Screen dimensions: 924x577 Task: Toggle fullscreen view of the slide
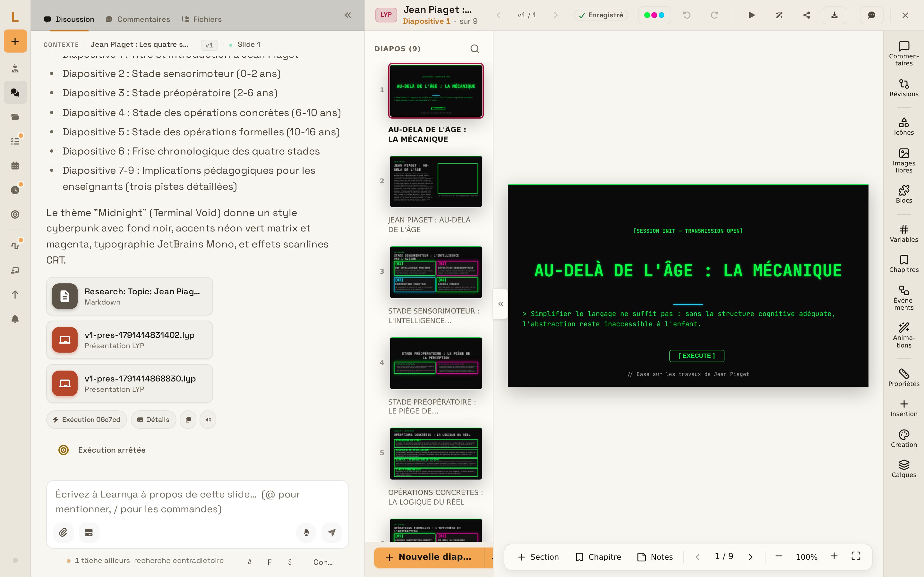tap(856, 556)
